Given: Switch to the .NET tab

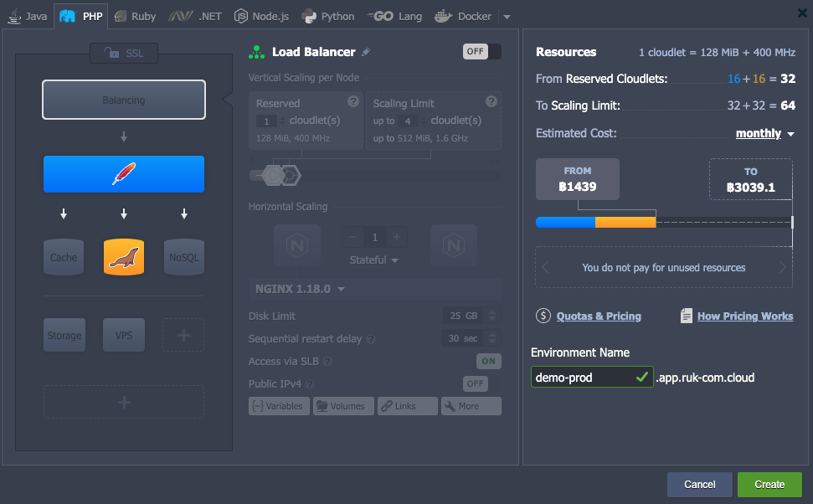Looking at the screenshot, I should tap(195, 16).
